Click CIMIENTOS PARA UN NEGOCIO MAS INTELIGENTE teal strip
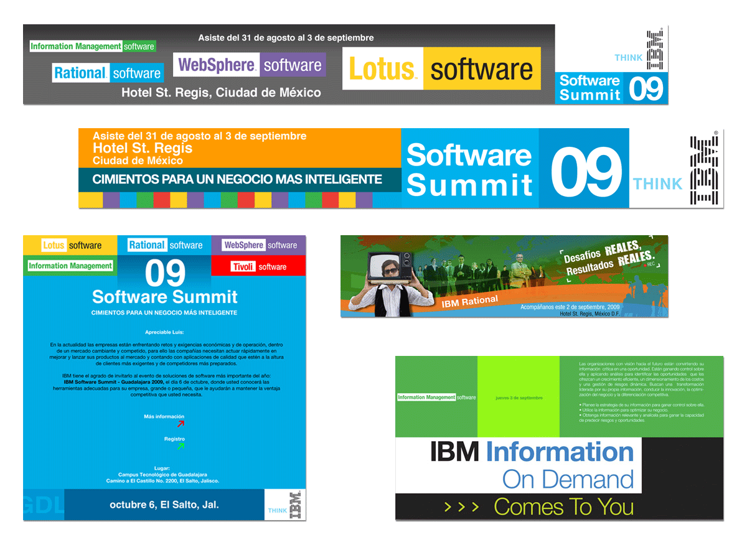This screenshot has height=560, width=747. tap(240, 179)
